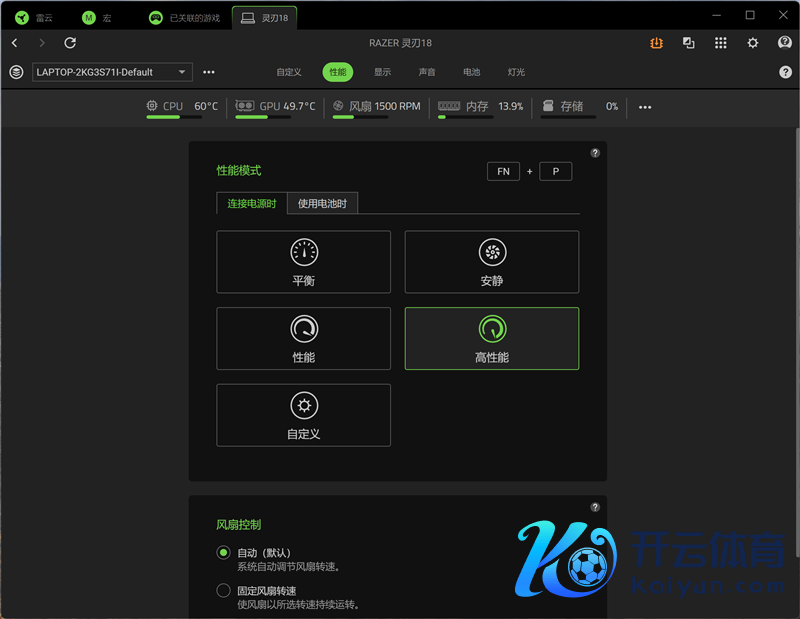
Task: Select the 自动（默认）fan radio button
Action: point(224,553)
